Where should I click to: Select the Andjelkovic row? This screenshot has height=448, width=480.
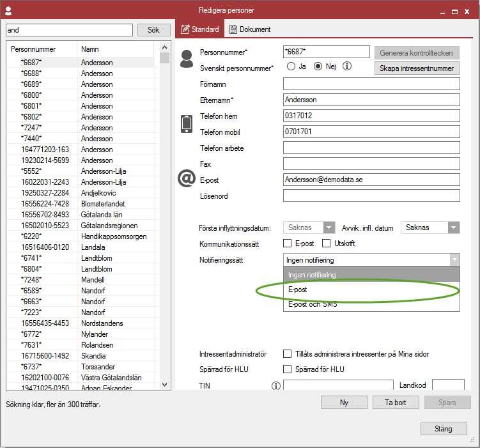(81, 193)
